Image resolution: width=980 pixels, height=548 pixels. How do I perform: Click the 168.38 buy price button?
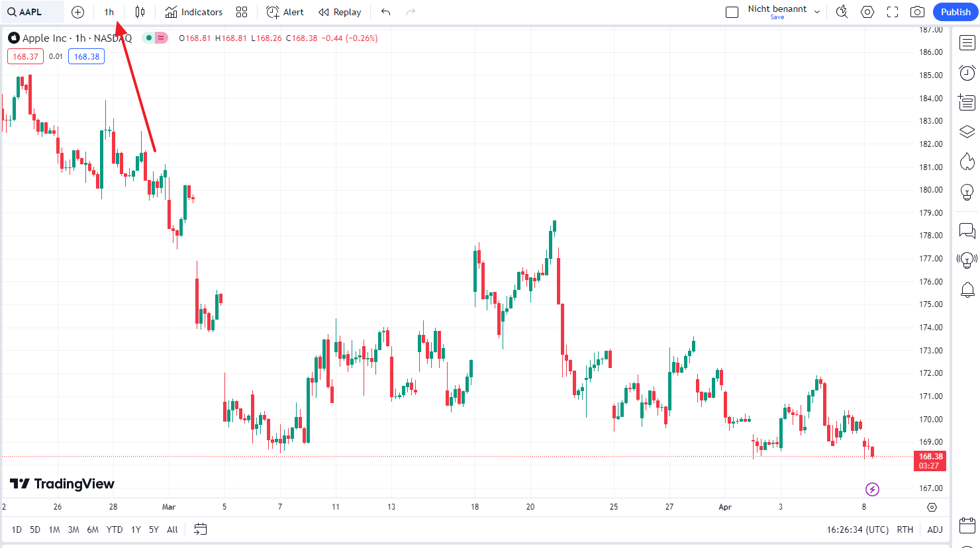click(87, 56)
